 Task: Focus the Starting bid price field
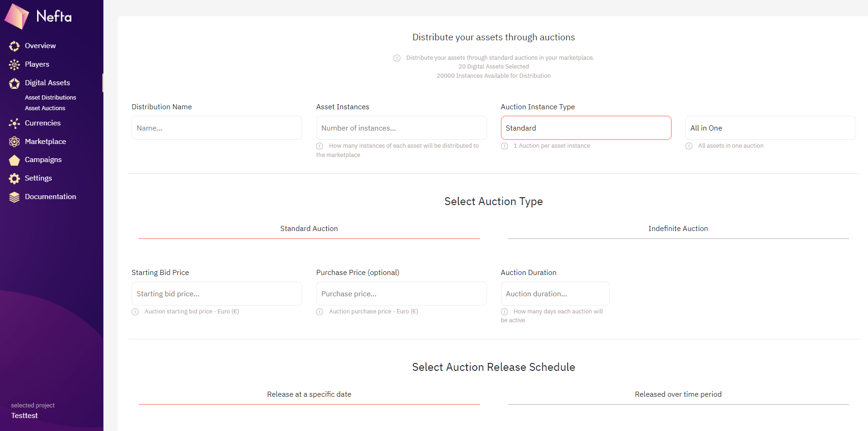pyautogui.click(x=217, y=294)
